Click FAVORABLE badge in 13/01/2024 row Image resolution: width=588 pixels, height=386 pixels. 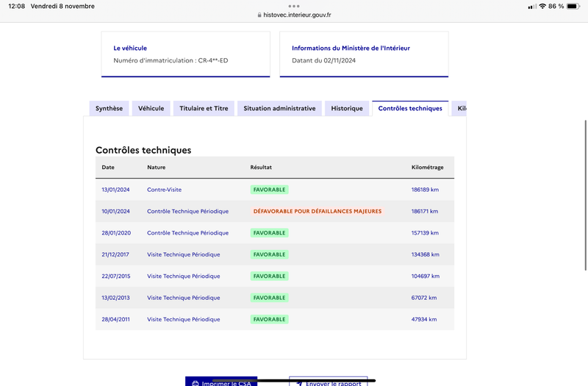[269, 190]
